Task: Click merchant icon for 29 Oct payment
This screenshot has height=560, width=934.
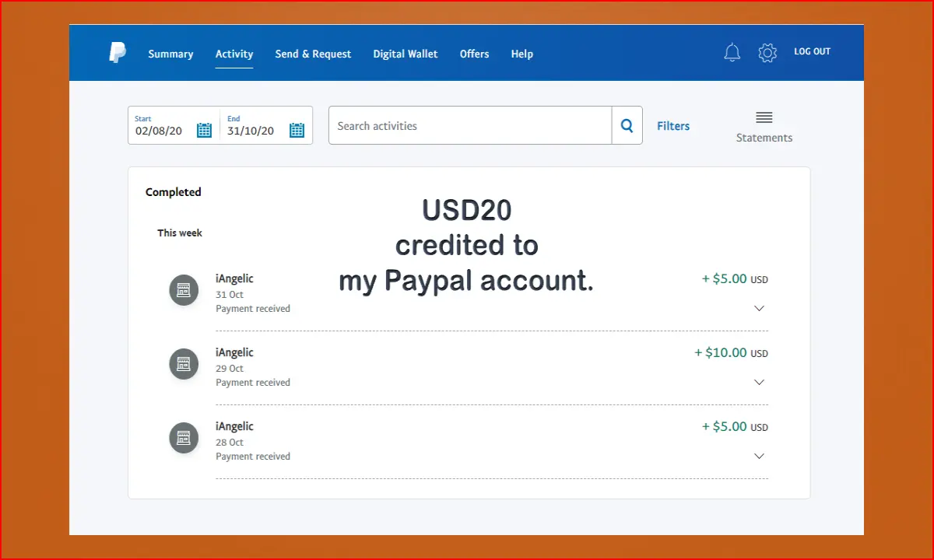Action: coord(184,364)
